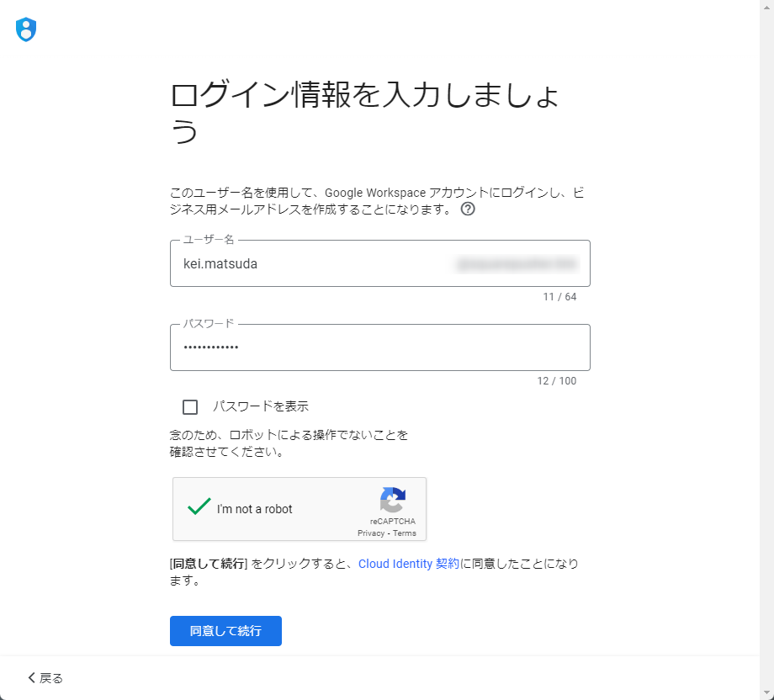Image resolution: width=774 pixels, height=700 pixels.
Task: Click the blue shield identity logo
Action: pyautogui.click(x=26, y=29)
